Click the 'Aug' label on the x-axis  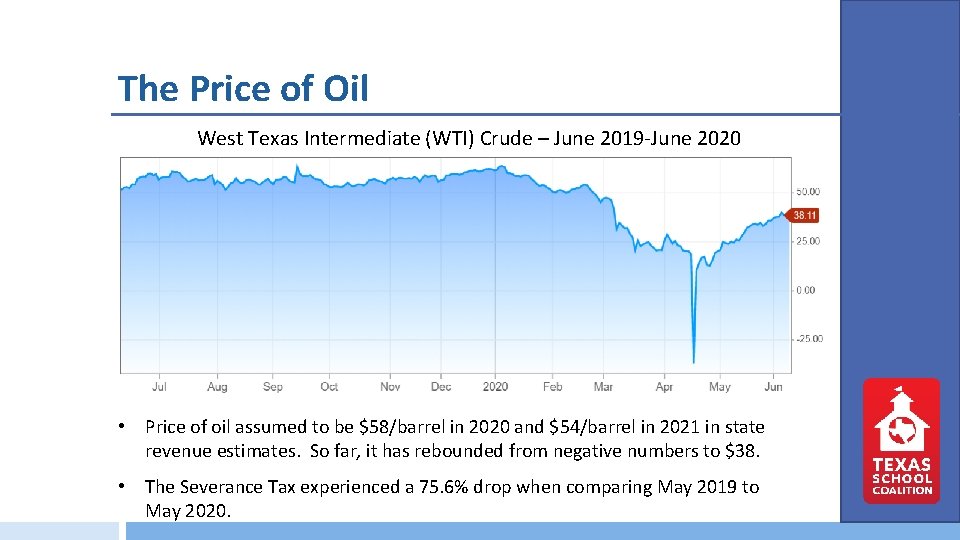point(217,387)
